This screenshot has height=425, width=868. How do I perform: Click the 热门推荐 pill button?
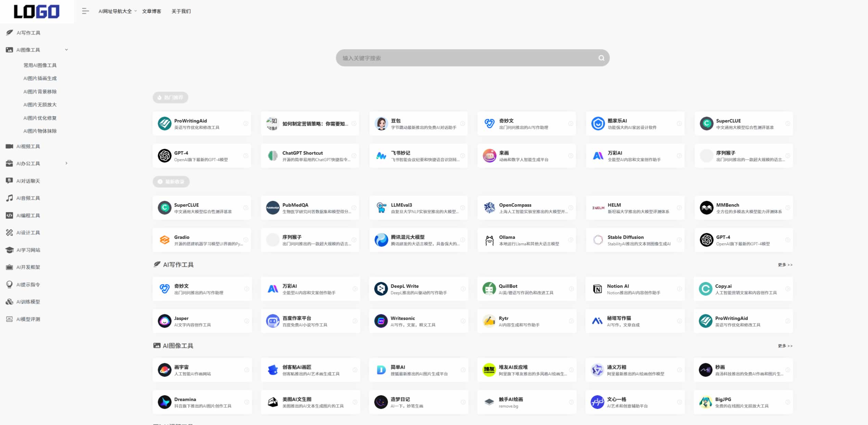170,98
